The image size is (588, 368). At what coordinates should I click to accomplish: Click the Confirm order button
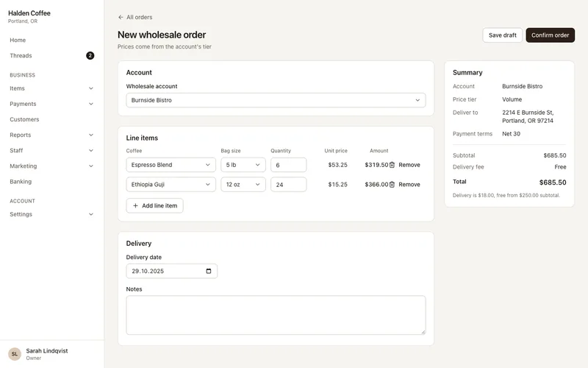[550, 35]
